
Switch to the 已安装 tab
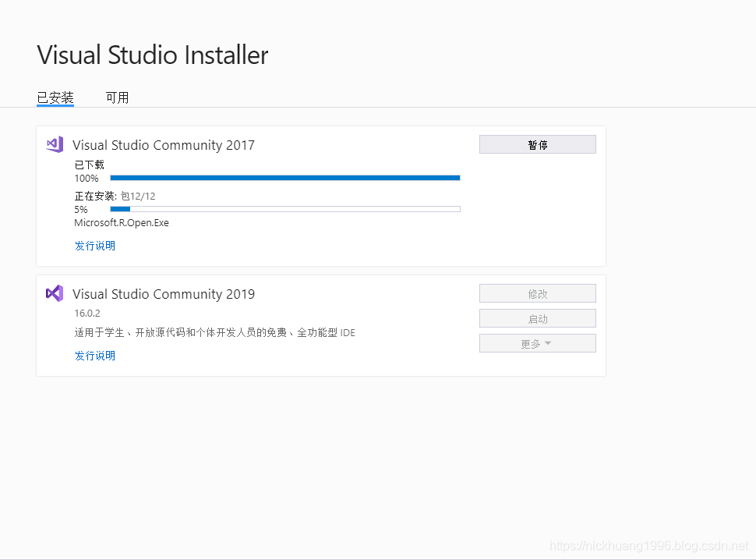click(x=55, y=97)
